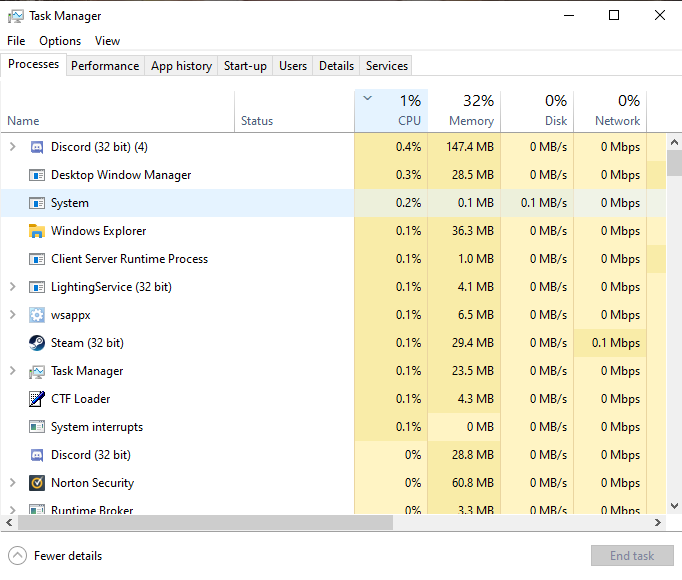Select the Steam (32 bit) process name

point(87,343)
